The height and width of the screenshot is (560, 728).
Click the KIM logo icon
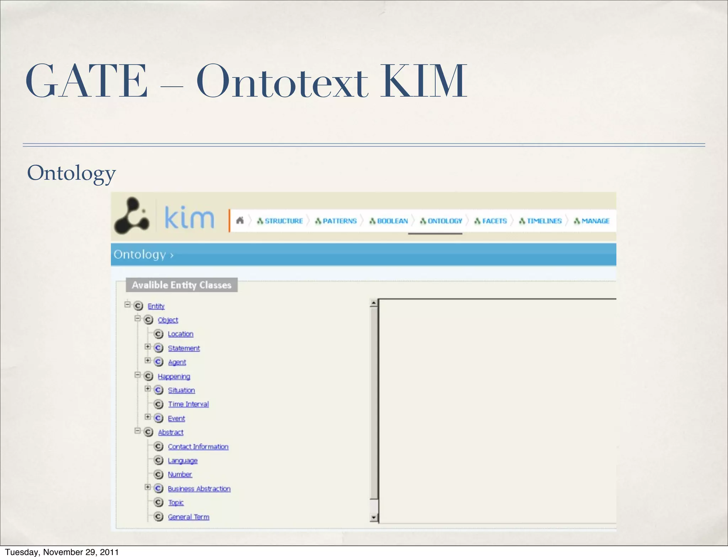tap(132, 216)
